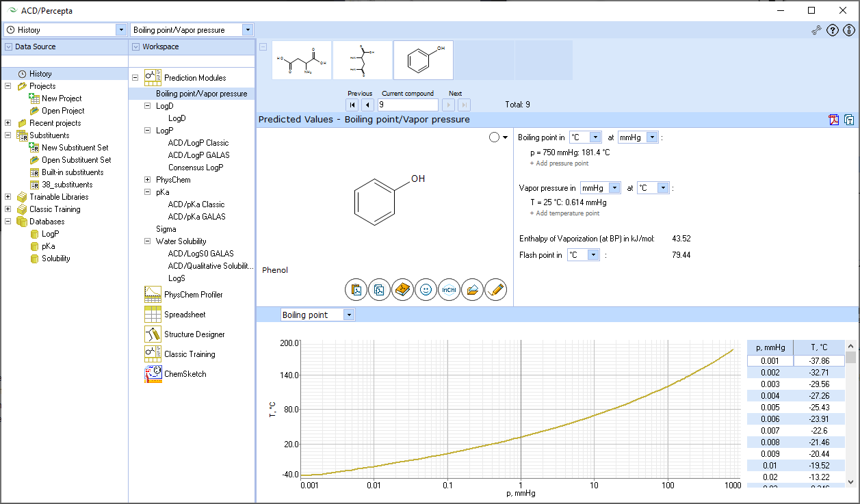Click the orange book icon under structure
The width and height of the screenshot is (860, 504).
coord(403,290)
